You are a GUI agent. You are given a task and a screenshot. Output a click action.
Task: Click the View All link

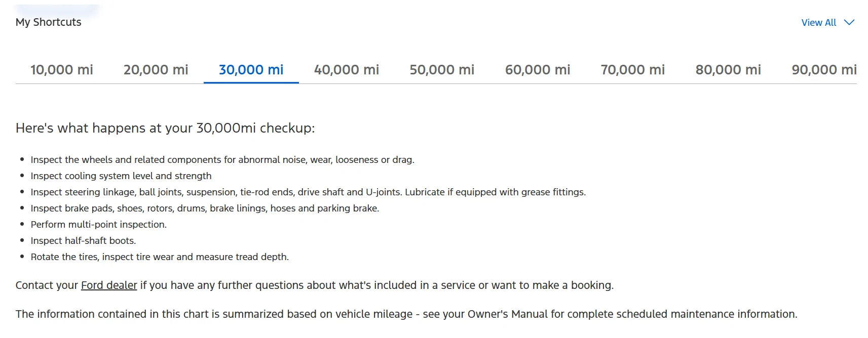[x=818, y=23]
